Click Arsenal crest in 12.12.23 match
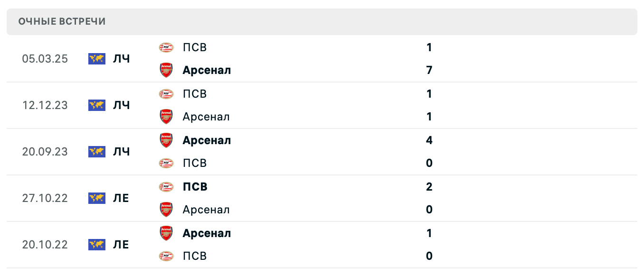This screenshot has width=644, height=275. (166, 117)
